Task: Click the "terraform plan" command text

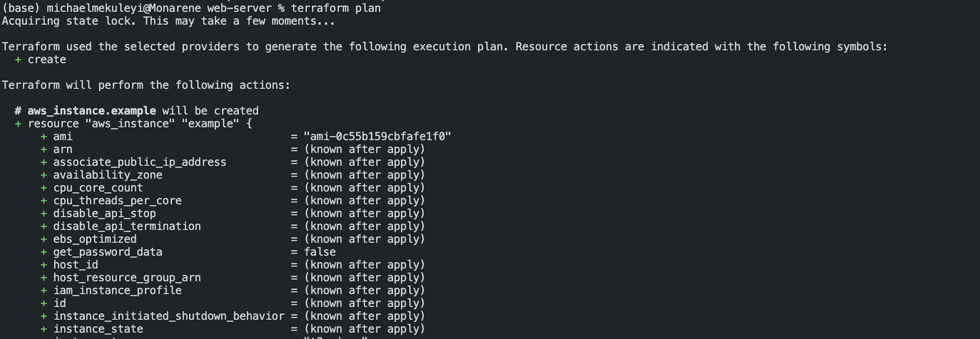Action: coord(336,8)
